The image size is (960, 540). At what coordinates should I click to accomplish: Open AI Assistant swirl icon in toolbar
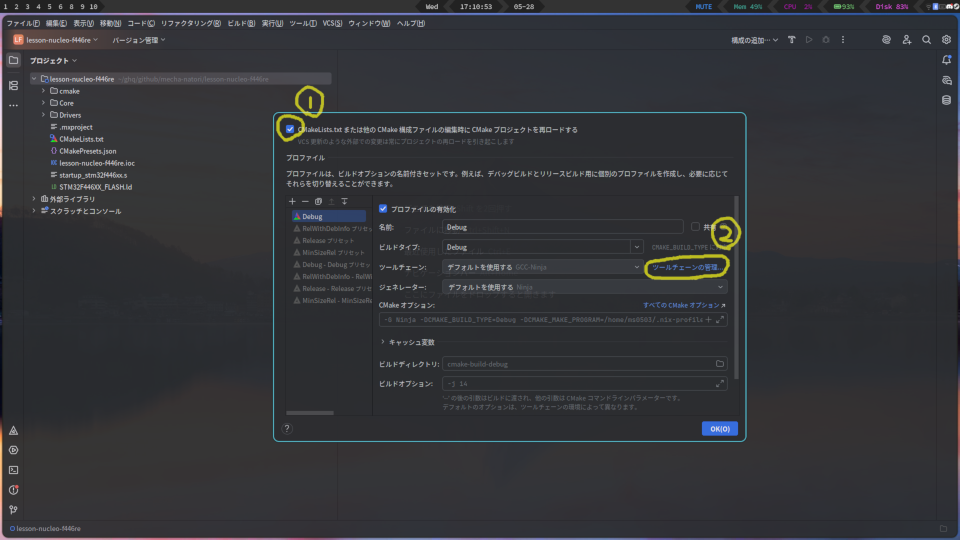[886, 40]
